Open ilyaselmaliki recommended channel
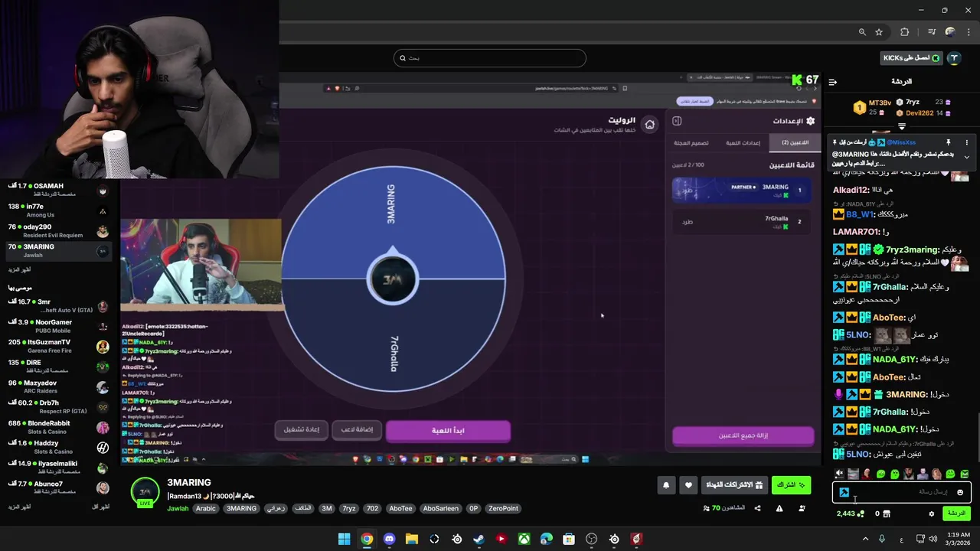The height and width of the screenshot is (551, 980). 57,468
